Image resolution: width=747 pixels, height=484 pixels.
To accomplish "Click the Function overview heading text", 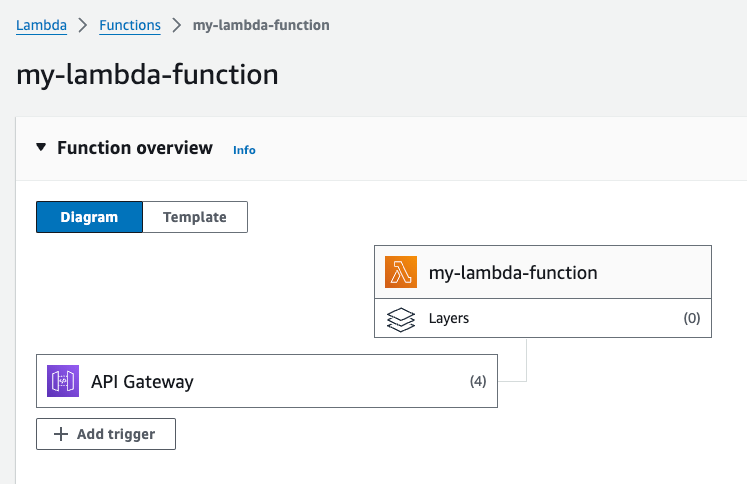I will tap(135, 148).
